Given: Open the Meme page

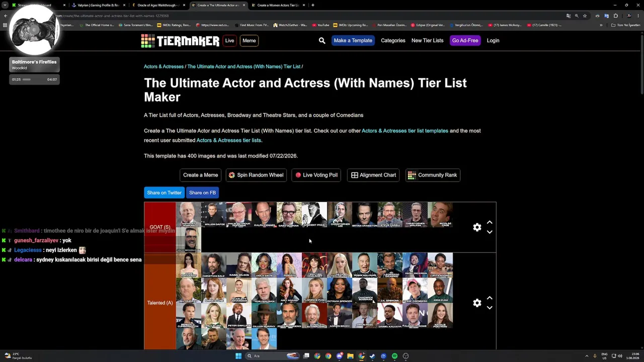Looking at the screenshot, I should pos(249,41).
